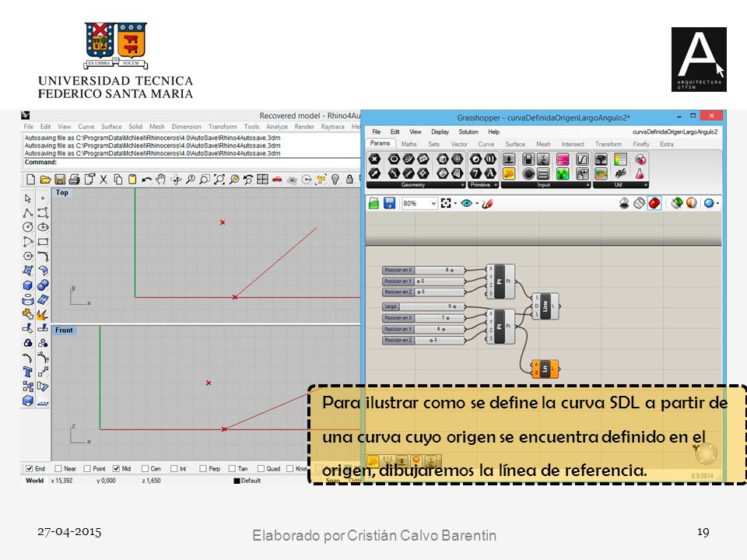The image size is (747, 560).
Task: Select the Polyline tool in Rhino sidebar
Action: [28, 213]
